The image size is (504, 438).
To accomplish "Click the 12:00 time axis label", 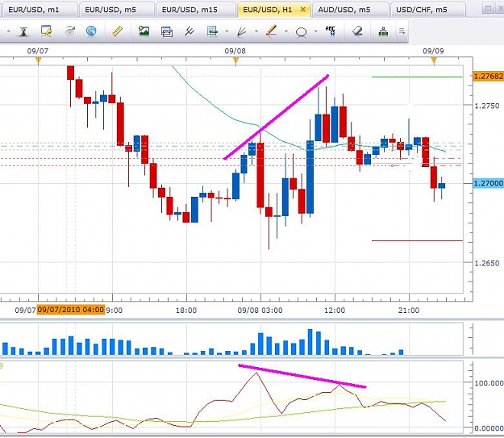I will pos(335,311).
